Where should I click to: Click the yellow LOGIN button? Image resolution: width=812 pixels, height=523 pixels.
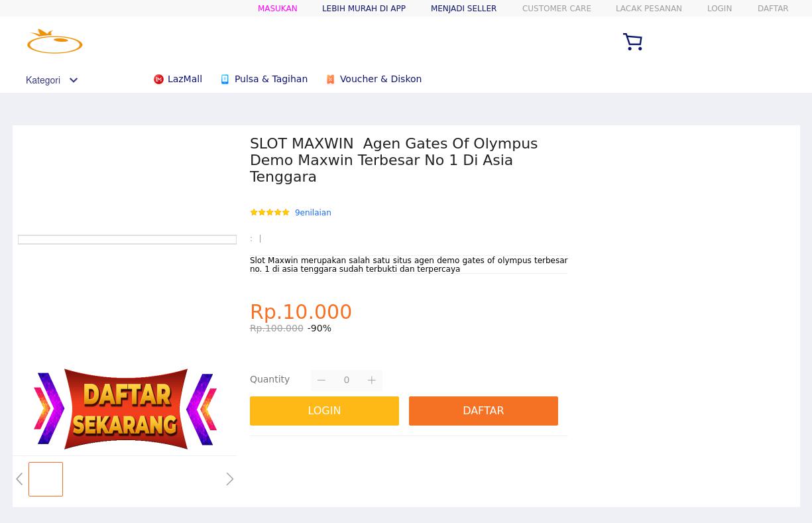pos(324,411)
